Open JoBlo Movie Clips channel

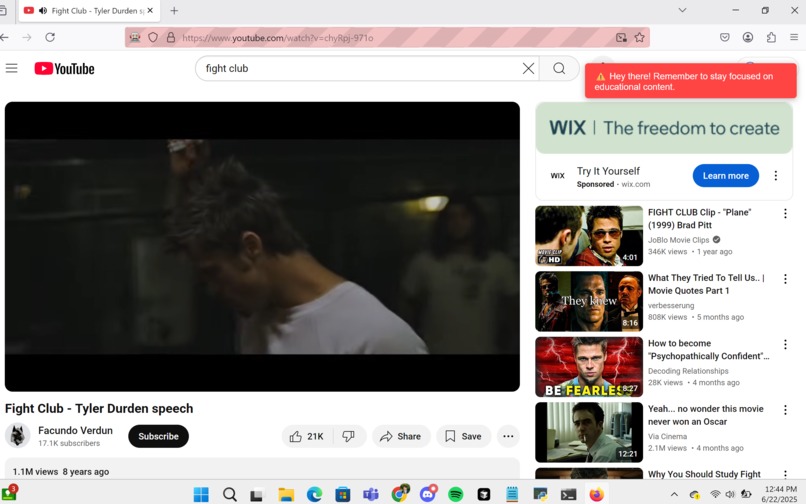(x=679, y=240)
